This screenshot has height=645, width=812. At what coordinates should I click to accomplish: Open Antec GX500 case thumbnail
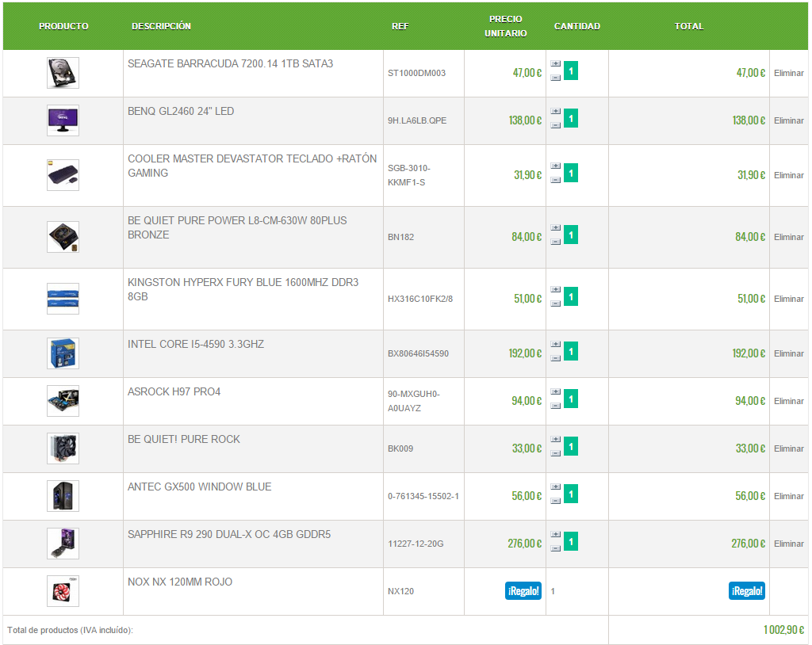[63, 496]
